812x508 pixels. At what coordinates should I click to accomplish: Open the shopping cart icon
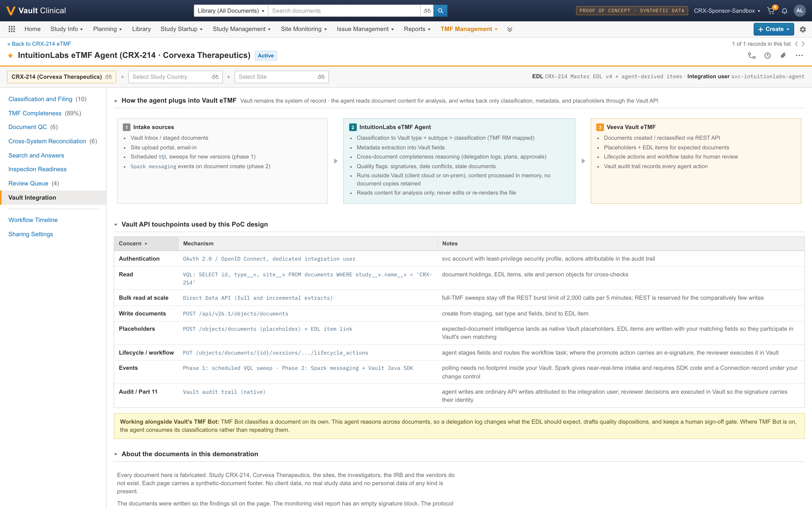pyautogui.click(x=771, y=11)
